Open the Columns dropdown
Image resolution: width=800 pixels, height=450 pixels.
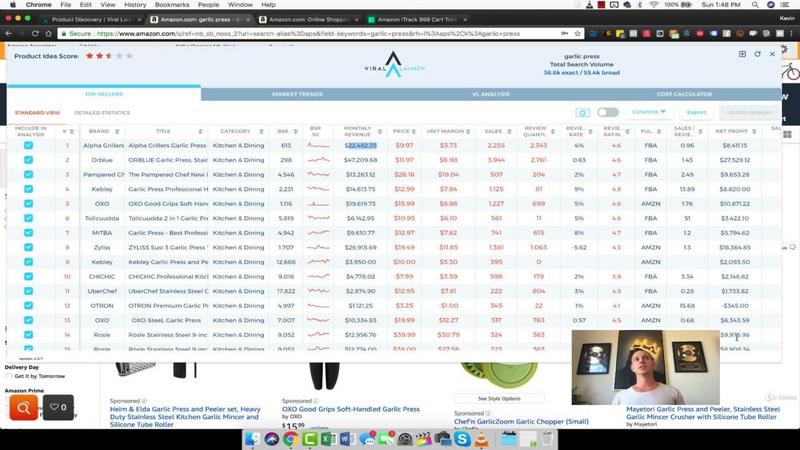648,112
